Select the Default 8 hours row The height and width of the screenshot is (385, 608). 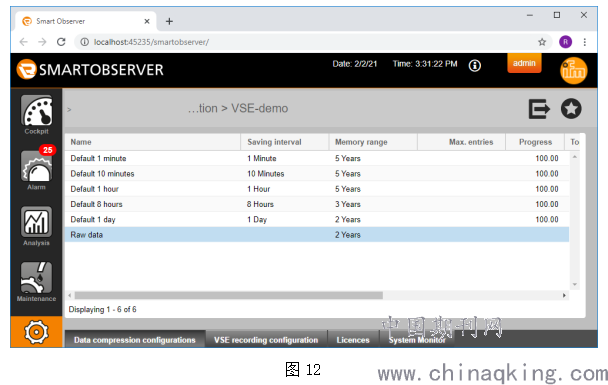point(317,204)
